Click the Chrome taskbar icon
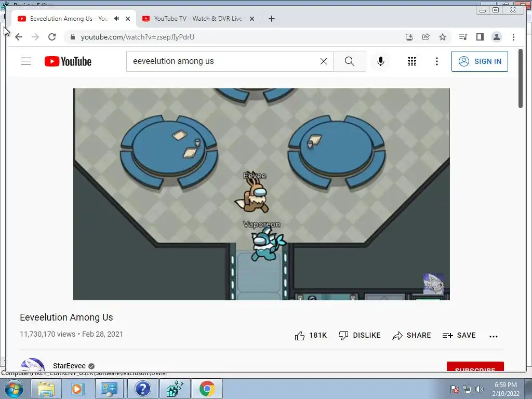 tap(207, 389)
